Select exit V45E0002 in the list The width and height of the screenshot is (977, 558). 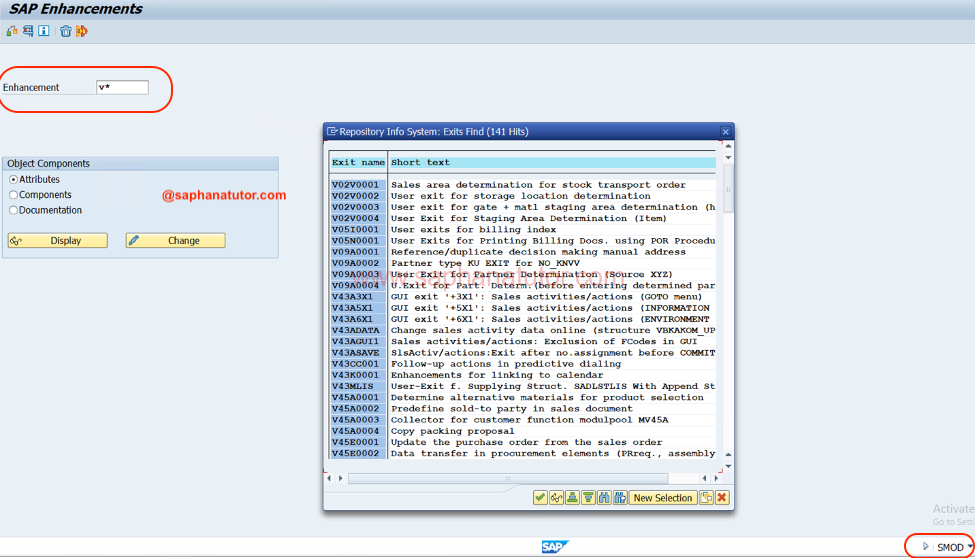pos(355,454)
